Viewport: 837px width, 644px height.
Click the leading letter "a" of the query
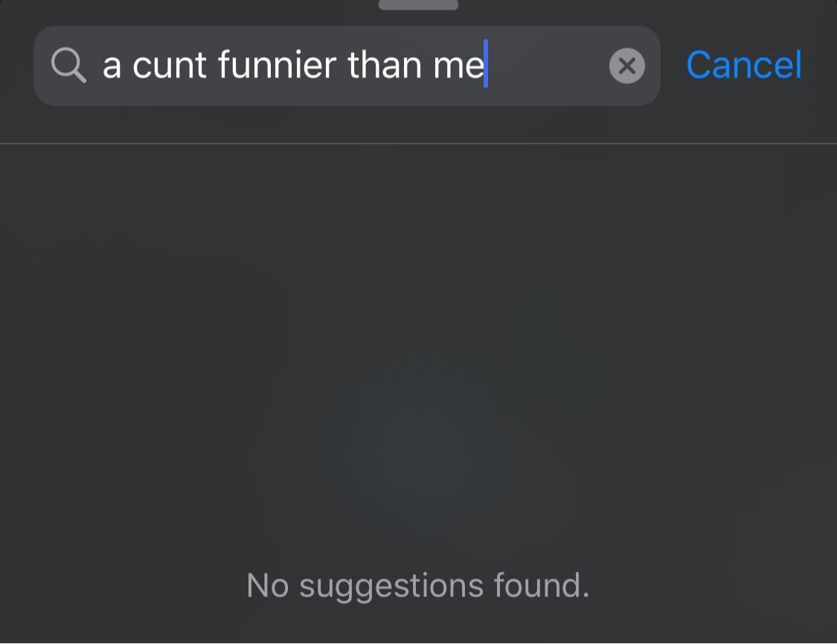tap(111, 68)
